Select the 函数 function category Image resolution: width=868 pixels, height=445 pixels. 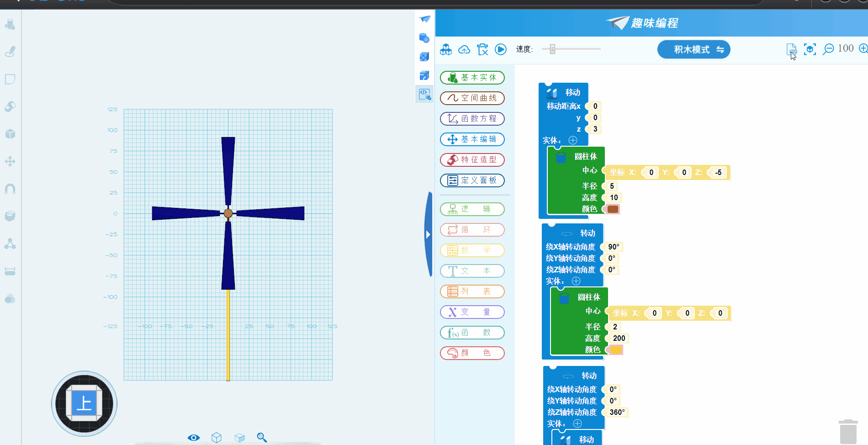click(472, 333)
